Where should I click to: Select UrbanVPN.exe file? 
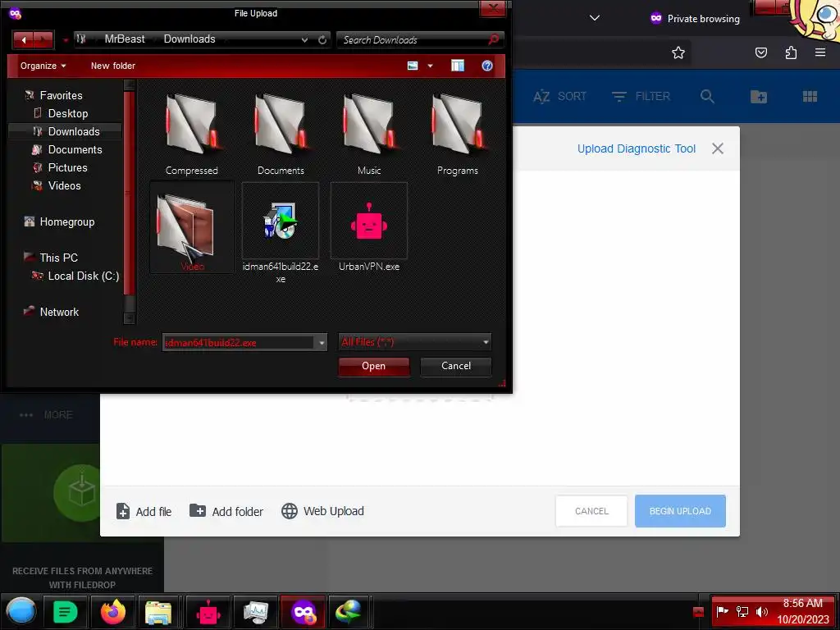369,228
